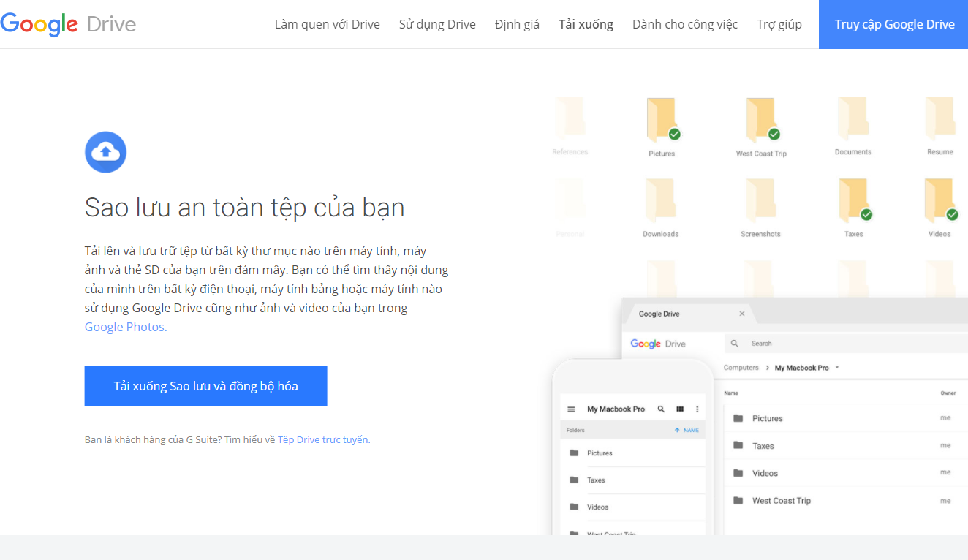This screenshot has width=968, height=560.
Task: Tap the hamburger menu icon on phone mockup
Action: point(571,409)
